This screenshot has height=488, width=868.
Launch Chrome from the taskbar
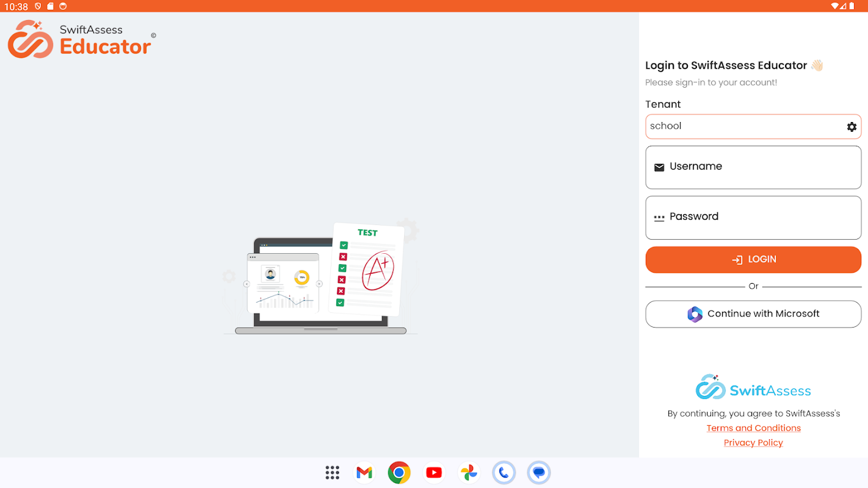pyautogui.click(x=399, y=473)
